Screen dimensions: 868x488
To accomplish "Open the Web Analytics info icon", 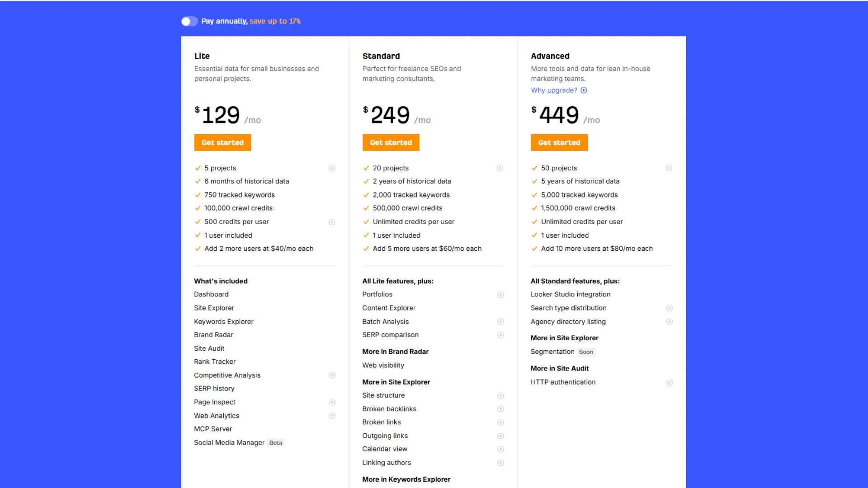I will [332, 416].
